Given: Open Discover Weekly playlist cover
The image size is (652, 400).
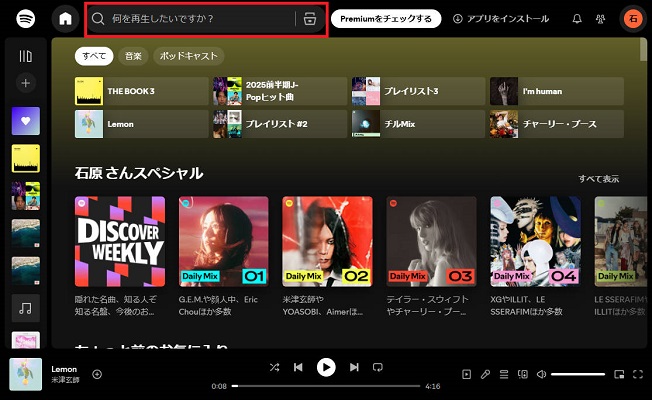Looking at the screenshot, I should pos(120,242).
